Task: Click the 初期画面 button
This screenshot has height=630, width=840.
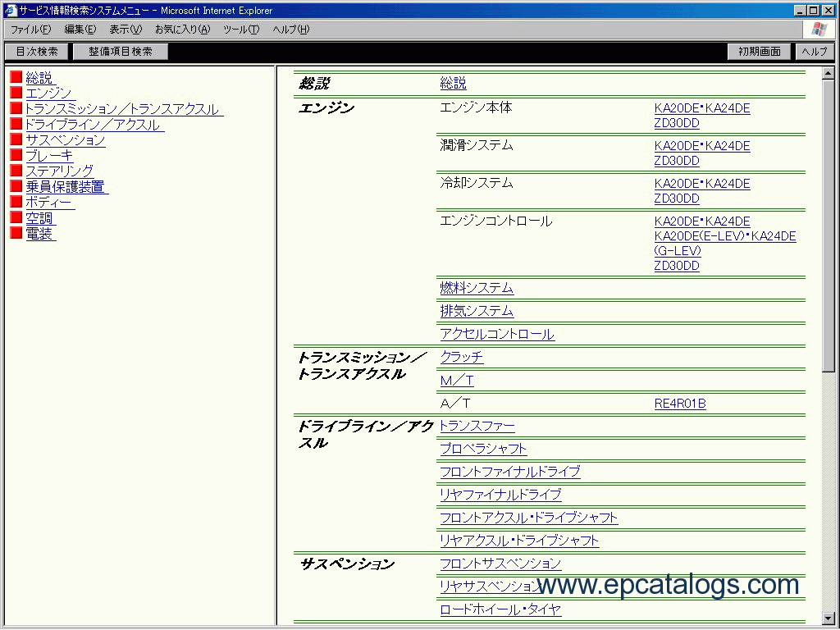Action: tap(759, 52)
